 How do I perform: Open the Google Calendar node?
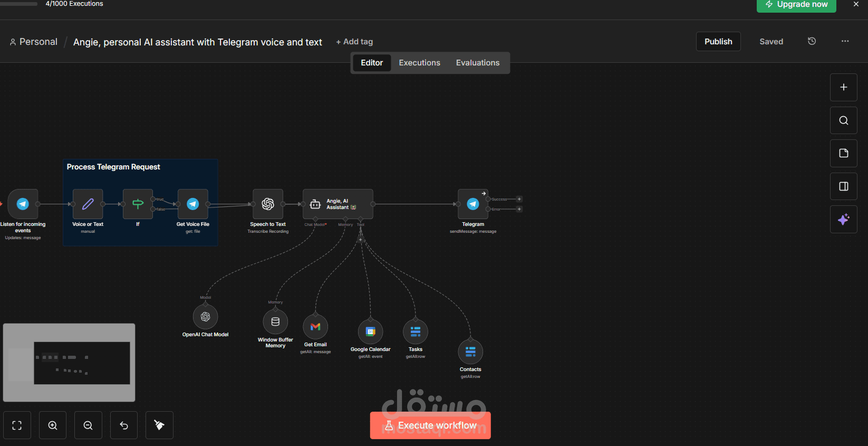click(x=371, y=331)
